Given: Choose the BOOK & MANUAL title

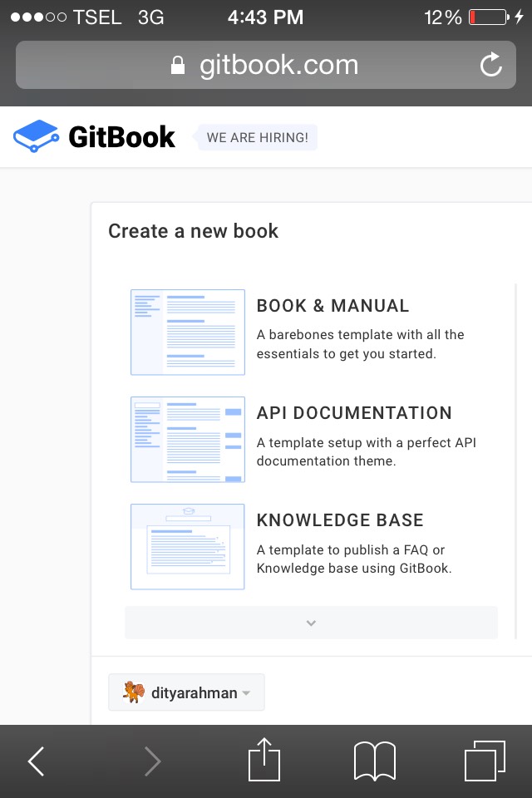Looking at the screenshot, I should [333, 306].
